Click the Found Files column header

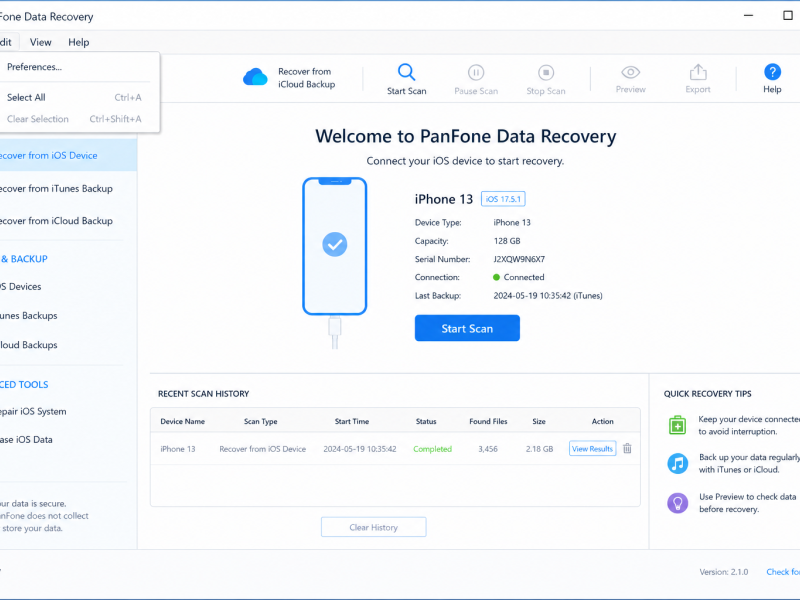point(488,421)
